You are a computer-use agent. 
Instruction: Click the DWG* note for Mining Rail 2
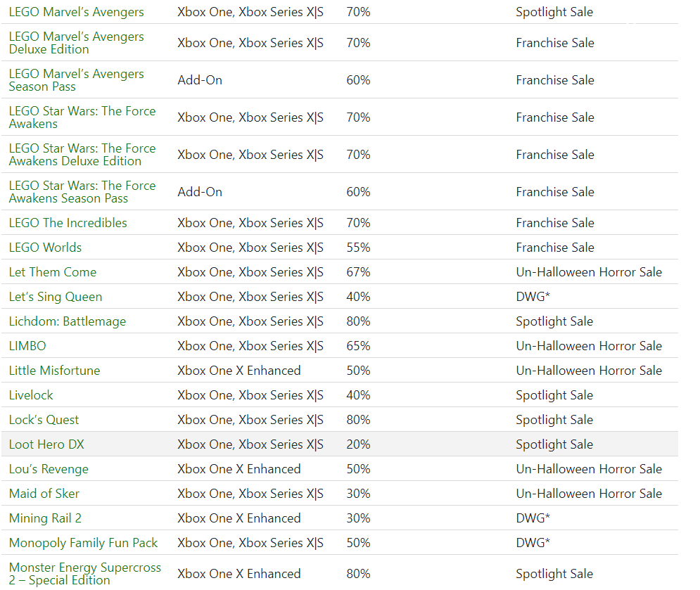[x=533, y=518]
